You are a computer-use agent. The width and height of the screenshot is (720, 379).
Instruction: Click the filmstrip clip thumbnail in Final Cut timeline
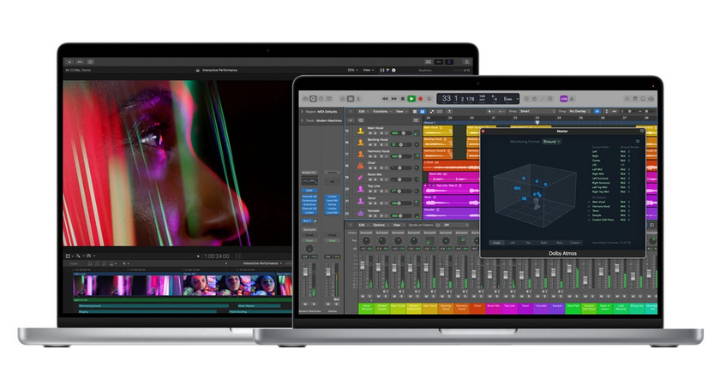pyautogui.click(x=182, y=284)
